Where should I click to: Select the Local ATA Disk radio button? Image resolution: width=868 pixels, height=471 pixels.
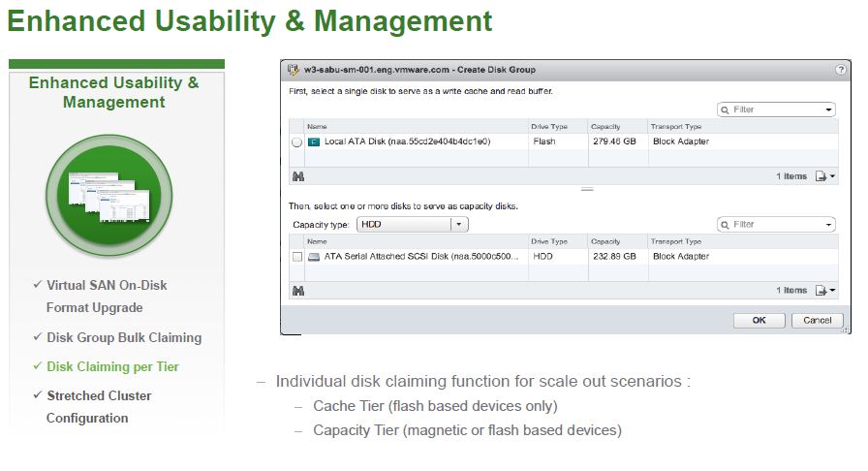tap(296, 142)
